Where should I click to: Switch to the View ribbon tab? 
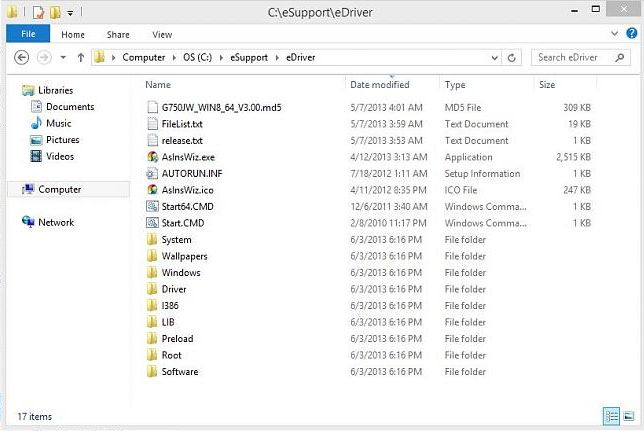click(162, 35)
